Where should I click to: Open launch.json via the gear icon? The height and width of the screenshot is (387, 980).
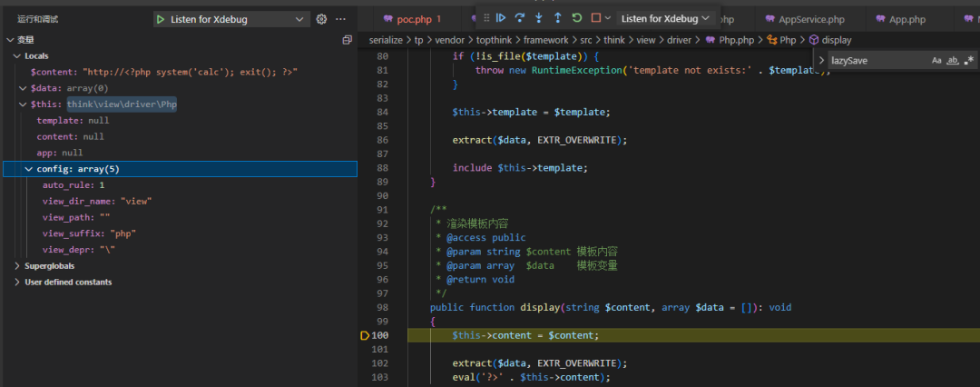321,19
